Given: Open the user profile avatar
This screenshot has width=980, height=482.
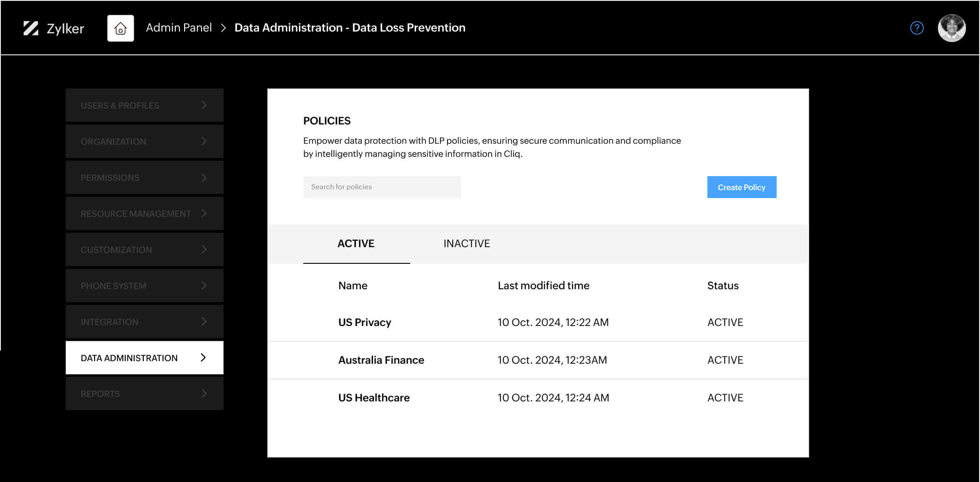Looking at the screenshot, I should point(952,28).
